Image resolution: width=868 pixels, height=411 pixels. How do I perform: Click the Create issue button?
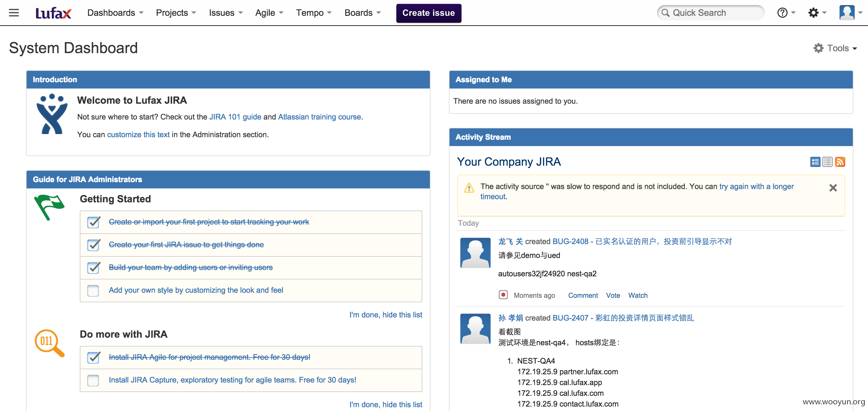(429, 13)
